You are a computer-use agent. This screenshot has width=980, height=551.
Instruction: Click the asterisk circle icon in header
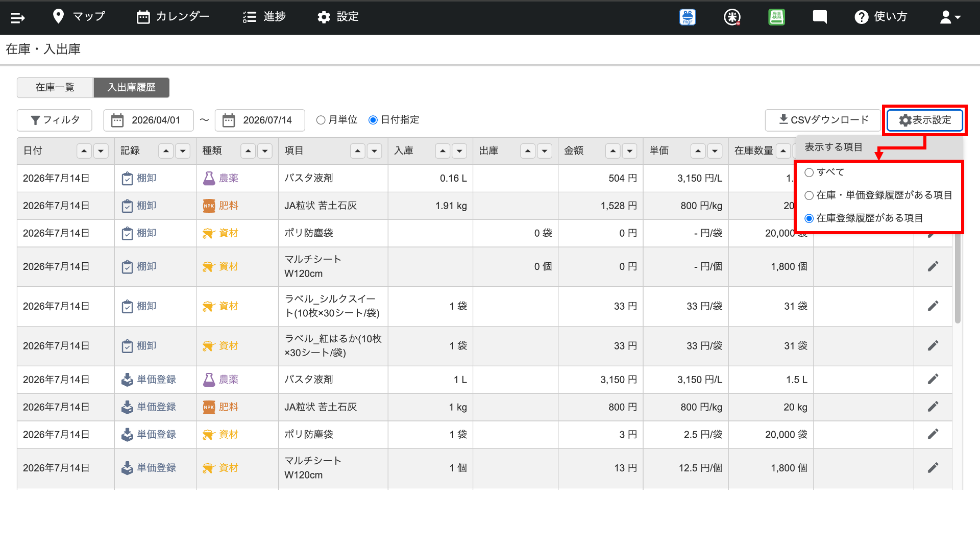[x=732, y=17]
